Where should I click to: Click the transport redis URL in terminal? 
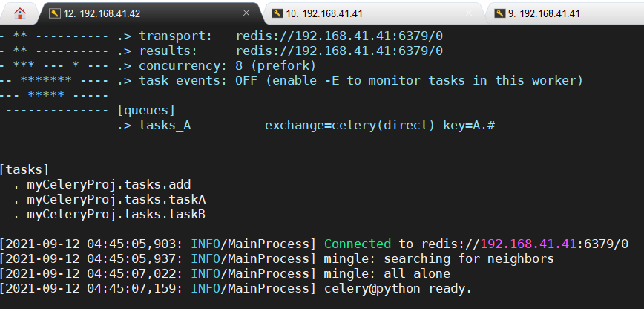point(339,36)
